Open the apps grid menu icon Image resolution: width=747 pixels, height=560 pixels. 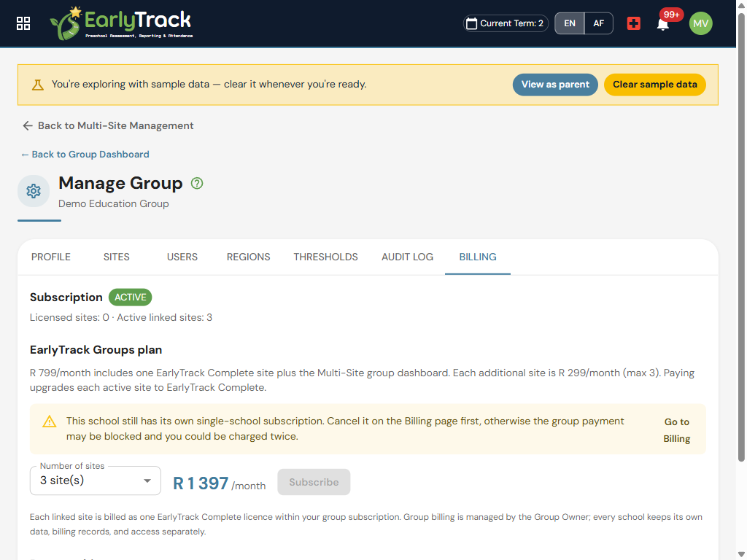coord(23,23)
